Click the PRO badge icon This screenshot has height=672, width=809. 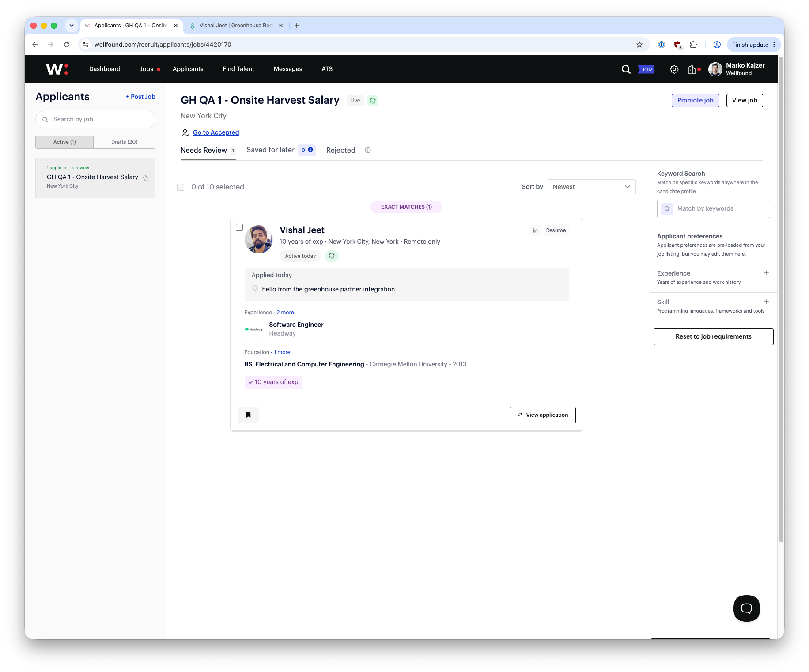pyautogui.click(x=646, y=69)
